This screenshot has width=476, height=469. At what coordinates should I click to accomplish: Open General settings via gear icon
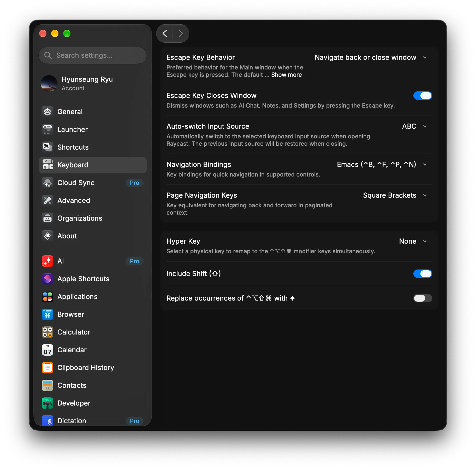(x=47, y=112)
